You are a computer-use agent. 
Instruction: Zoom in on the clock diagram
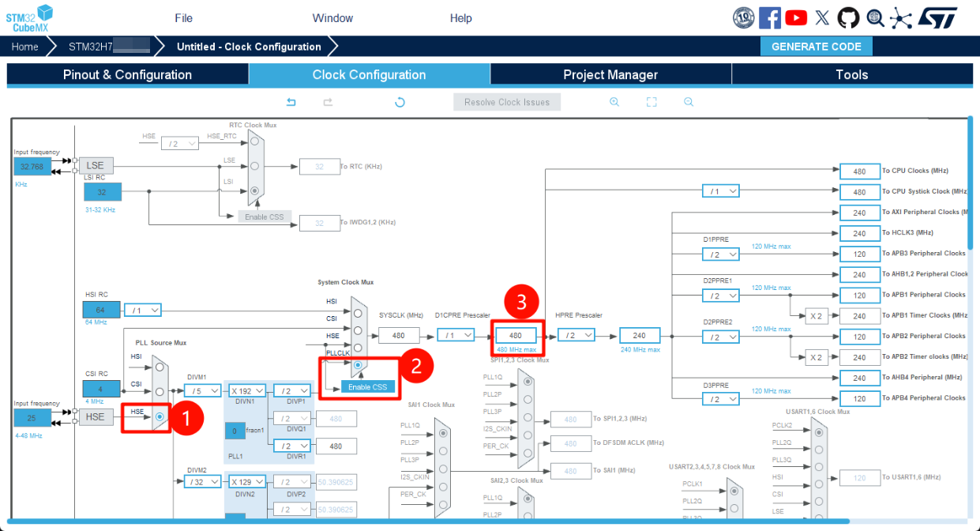pyautogui.click(x=614, y=102)
